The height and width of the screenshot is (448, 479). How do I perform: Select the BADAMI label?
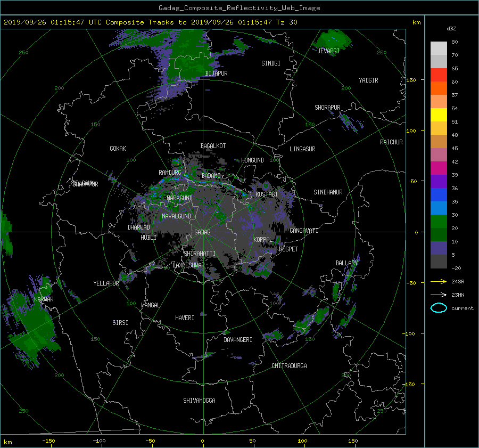211,176
